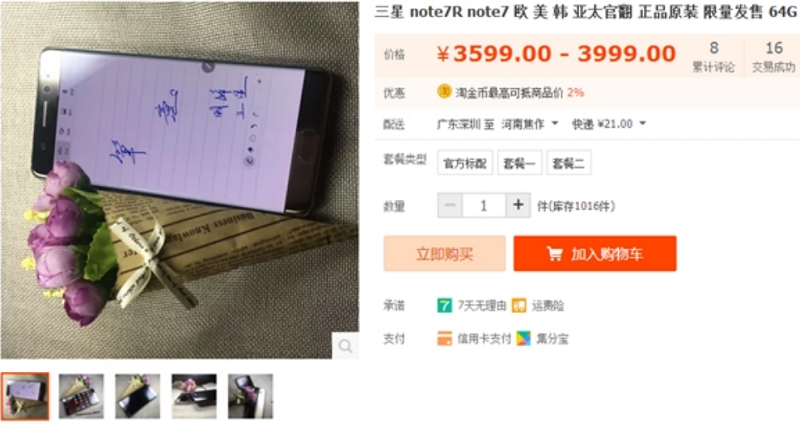Select the 套餐二 package option
Screen dimensions: 800x427
click(569, 163)
